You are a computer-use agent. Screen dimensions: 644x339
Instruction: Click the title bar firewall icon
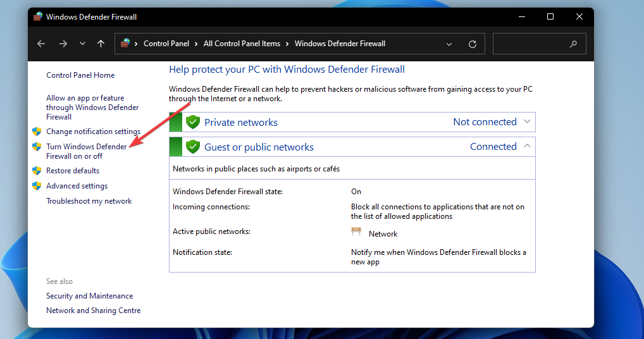tap(38, 17)
